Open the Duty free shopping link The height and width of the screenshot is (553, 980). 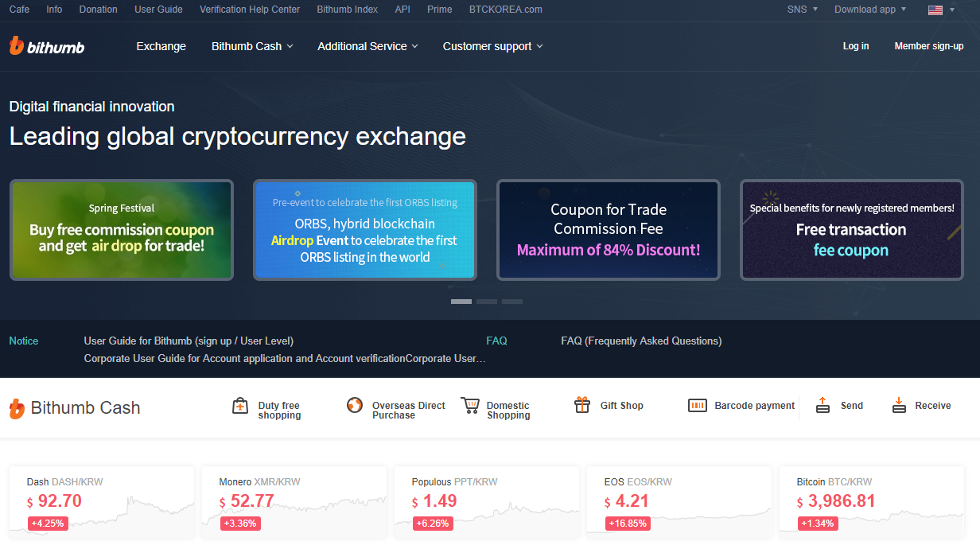279,411
